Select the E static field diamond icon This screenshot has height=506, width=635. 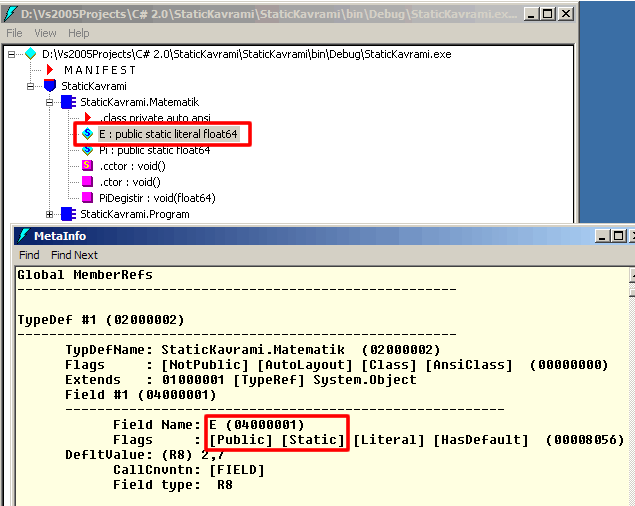(87, 133)
